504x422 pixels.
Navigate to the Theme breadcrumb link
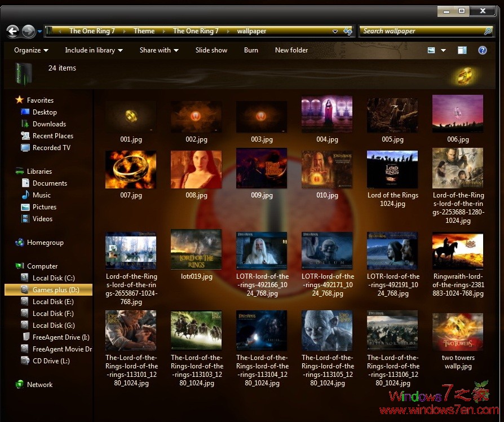click(144, 31)
